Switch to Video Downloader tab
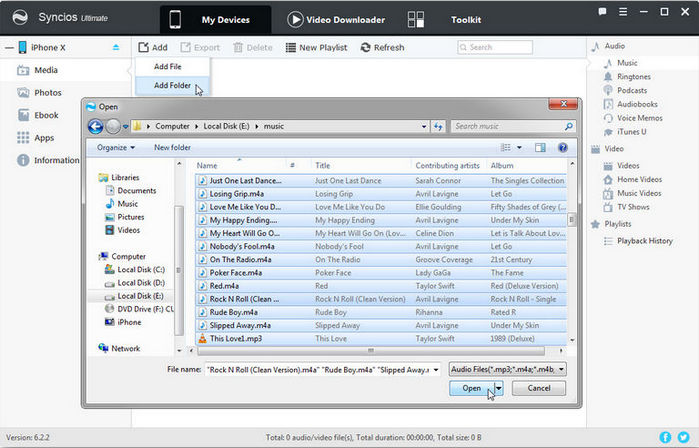Screen dimensions: 699x448 (336, 20)
